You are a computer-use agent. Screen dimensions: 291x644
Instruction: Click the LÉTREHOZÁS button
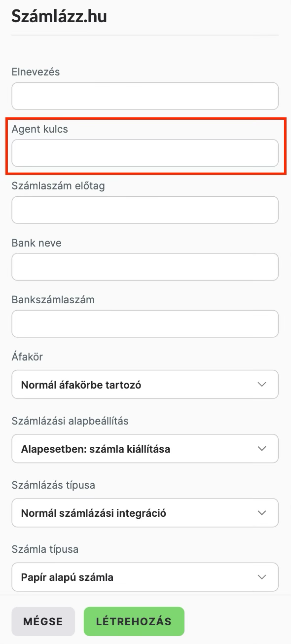tap(134, 621)
